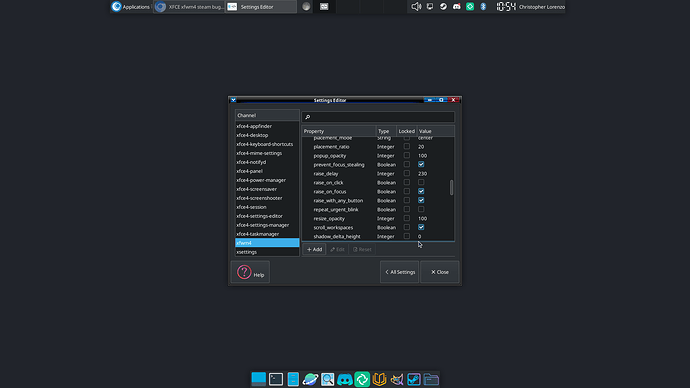Click the Add property button
The width and height of the screenshot is (690, 388).
314,249
